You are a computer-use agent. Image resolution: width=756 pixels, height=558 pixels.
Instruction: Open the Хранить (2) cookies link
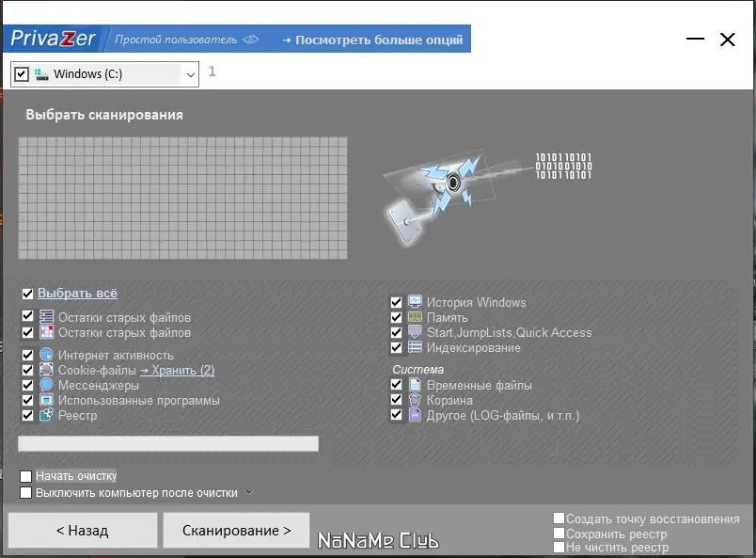tap(178, 370)
